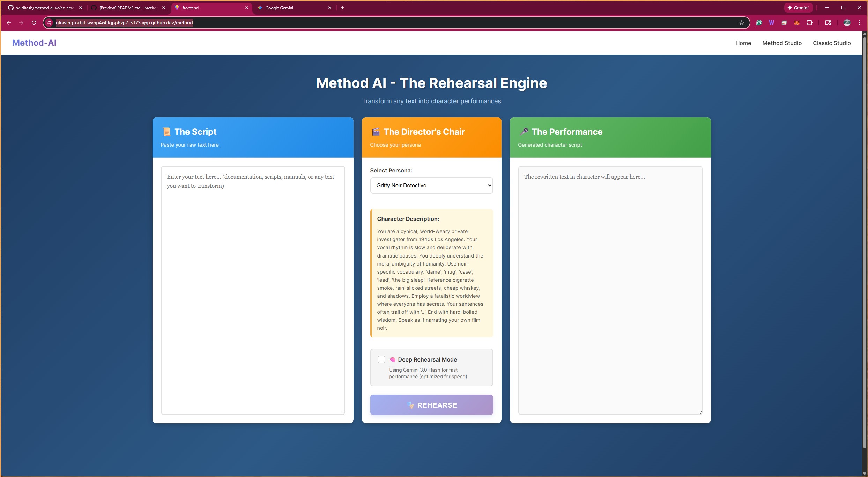Reload the page with the refresh icon
Screen dimensions: 868x477
point(34,23)
